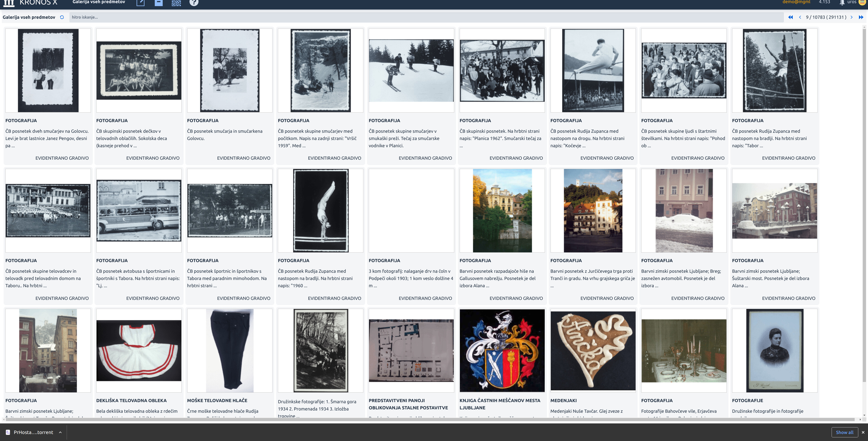
Task: Jump to the last gallery page
Action: [x=861, y=17]
